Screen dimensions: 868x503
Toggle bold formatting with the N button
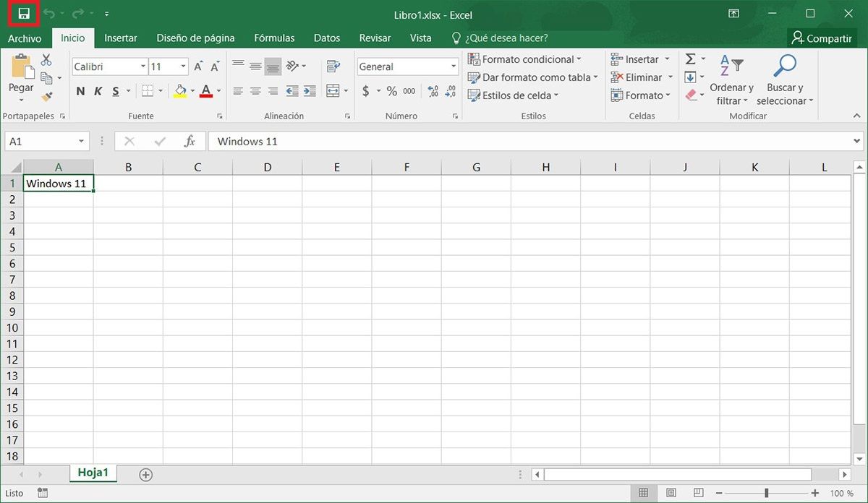(x=80, y=91)
